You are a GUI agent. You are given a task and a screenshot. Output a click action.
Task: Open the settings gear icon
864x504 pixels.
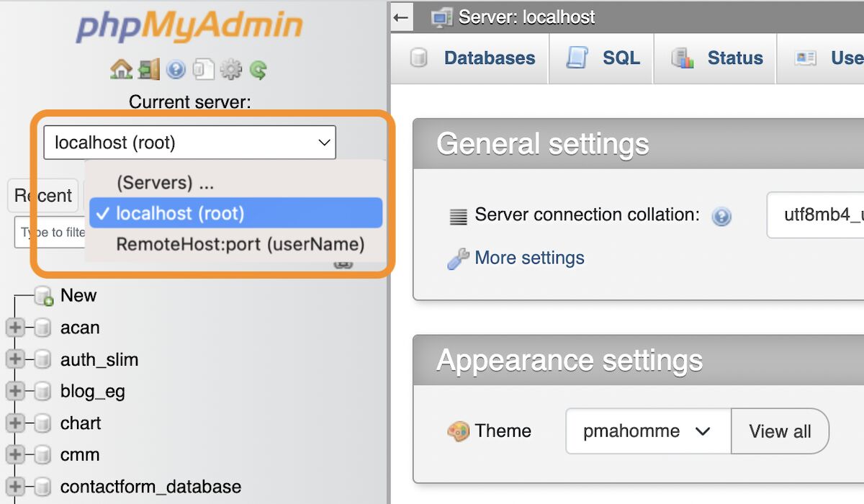click(230, 69)
